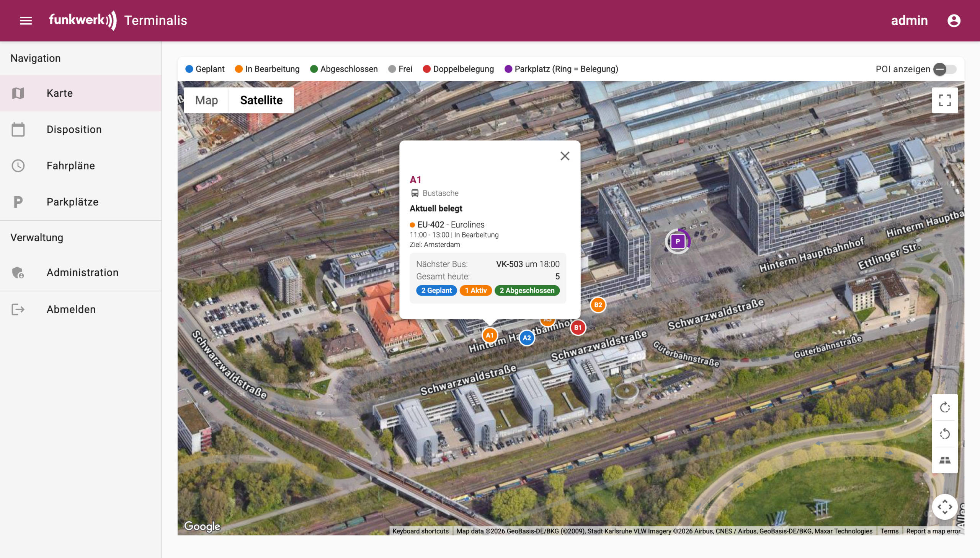
Task: Enable the POI anzeigen switch
Action: (x=944, y=69)
